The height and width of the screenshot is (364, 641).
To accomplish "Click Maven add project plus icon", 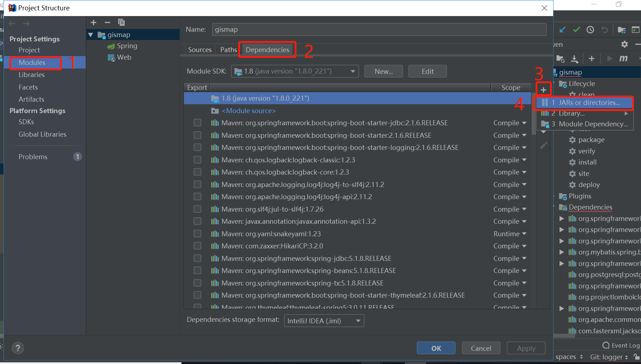I will click(592, 59).
